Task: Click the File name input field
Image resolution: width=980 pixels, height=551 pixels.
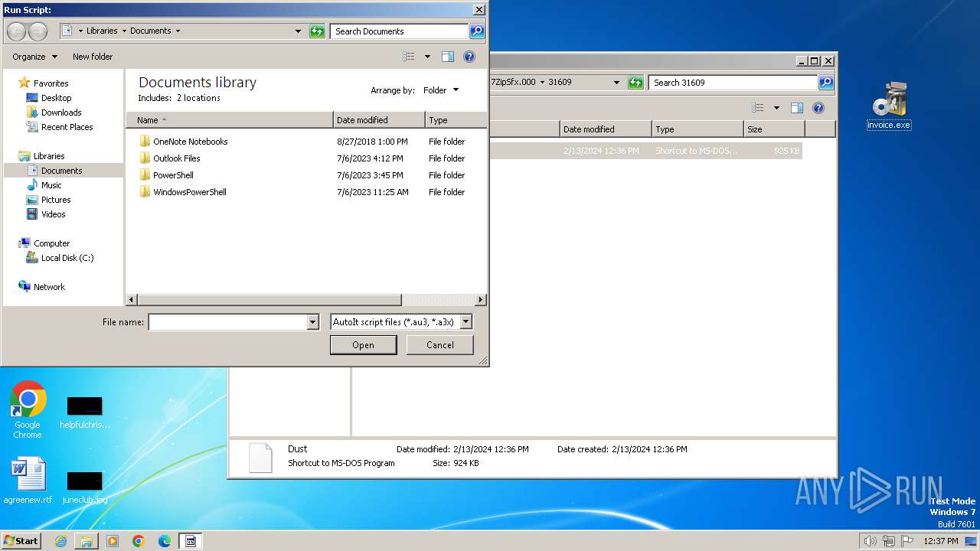Action: tap(228, 322)
